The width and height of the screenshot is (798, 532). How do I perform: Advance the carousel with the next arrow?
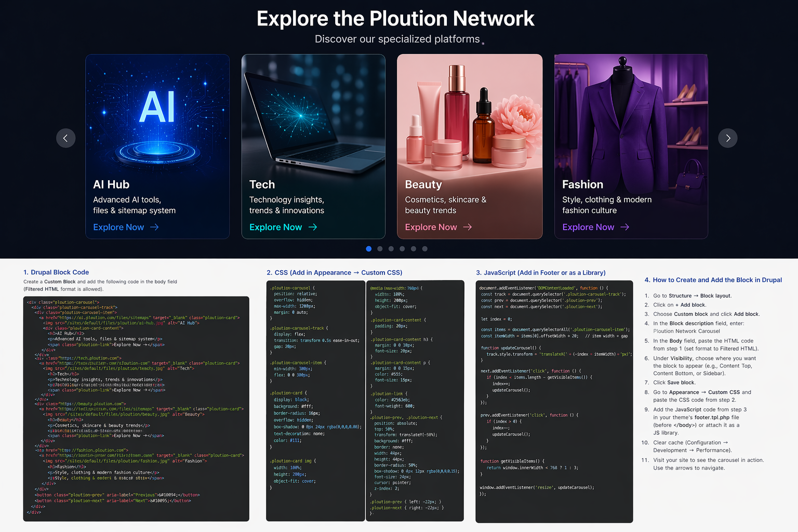pyautogui.click(x=728, y=138)
